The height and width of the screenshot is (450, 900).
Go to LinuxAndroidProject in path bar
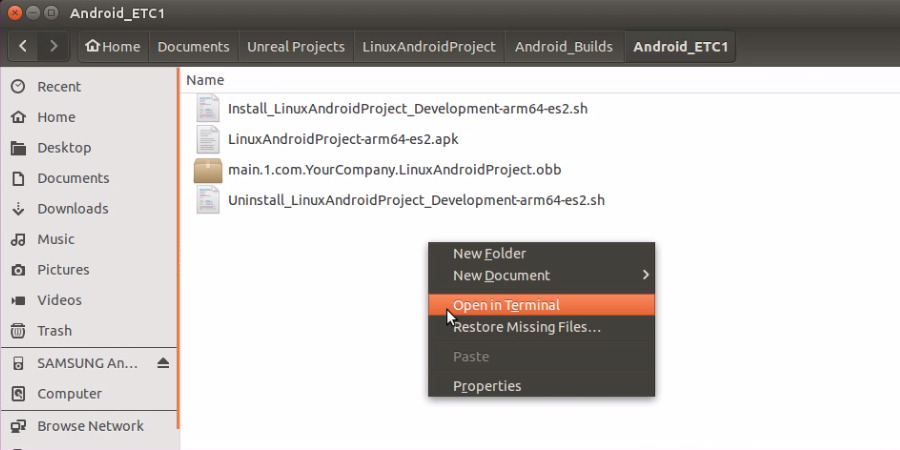point(429,46)
